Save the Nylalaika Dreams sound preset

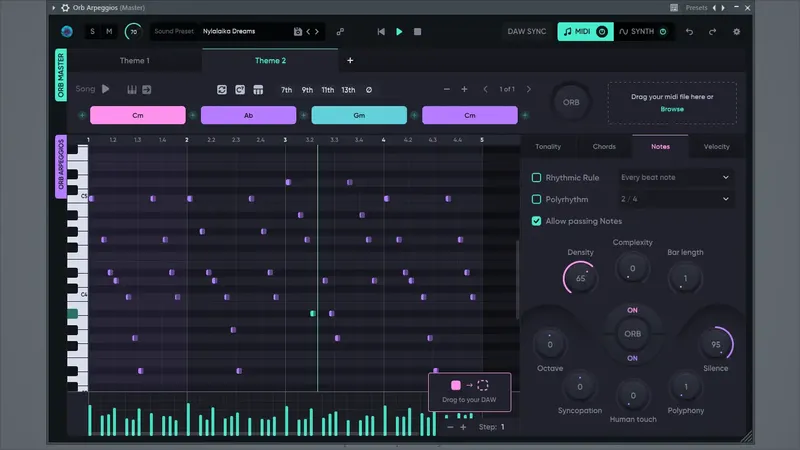[297, 32]
